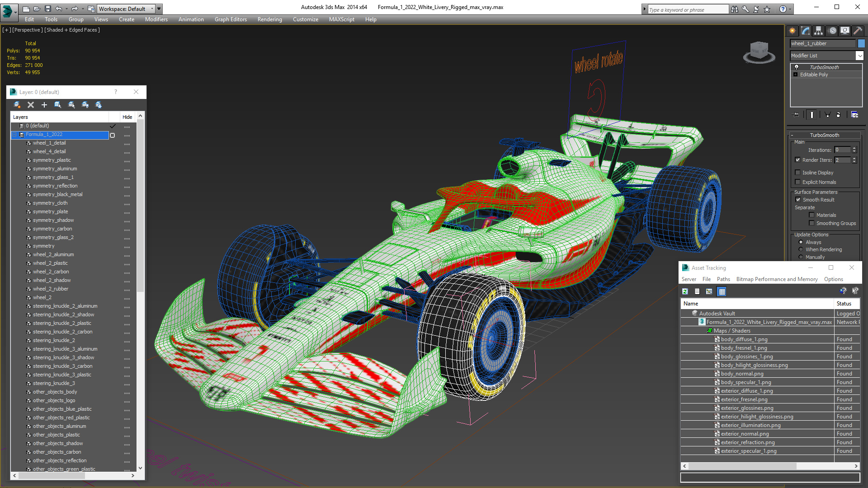Screen dimensions: 868x488
Task: Click the Perspective viewport label
Action: 27,30
